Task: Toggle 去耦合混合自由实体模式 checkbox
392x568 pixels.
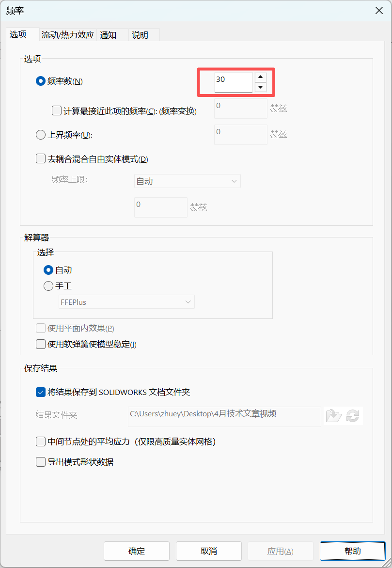Action: coord(41,158)
